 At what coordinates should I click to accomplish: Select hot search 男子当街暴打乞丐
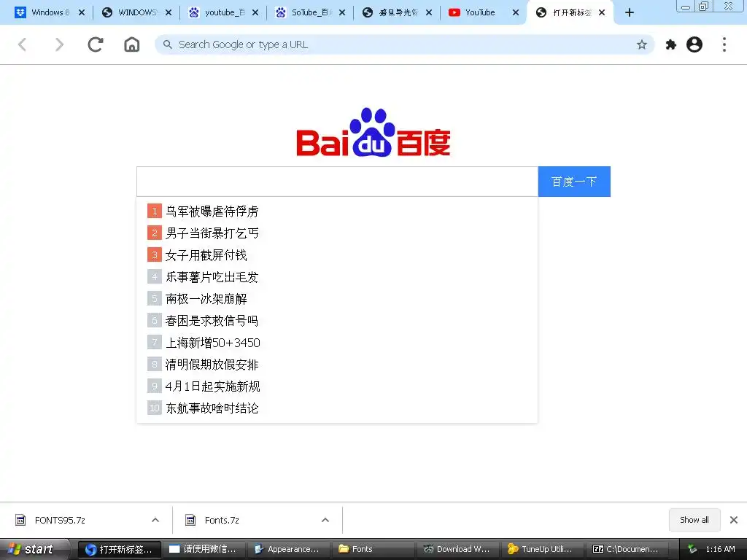pyautogui.click(x=212, y=233)
